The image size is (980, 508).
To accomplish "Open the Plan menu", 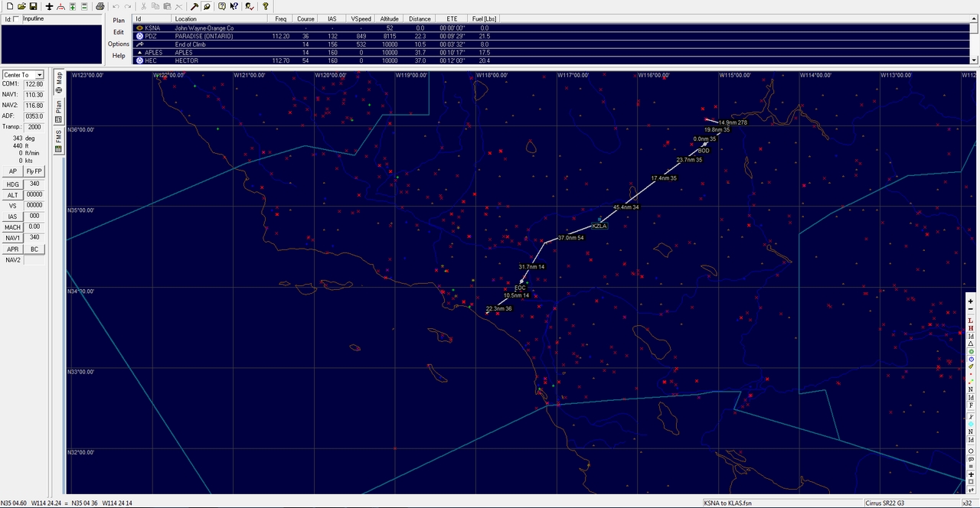I will click(119, 21).
